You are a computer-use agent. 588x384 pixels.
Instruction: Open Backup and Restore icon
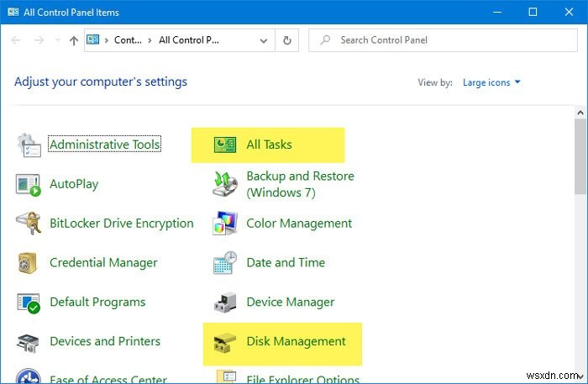225,184
